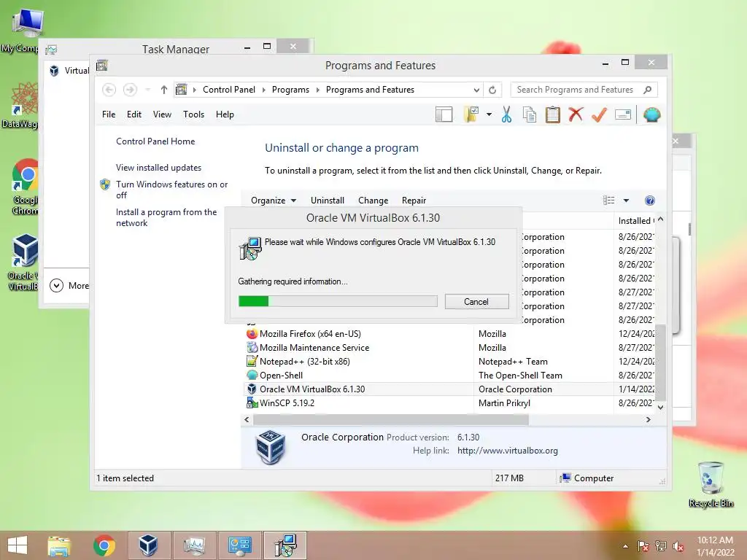Click the vertical scrollbar down arrow

660,407
